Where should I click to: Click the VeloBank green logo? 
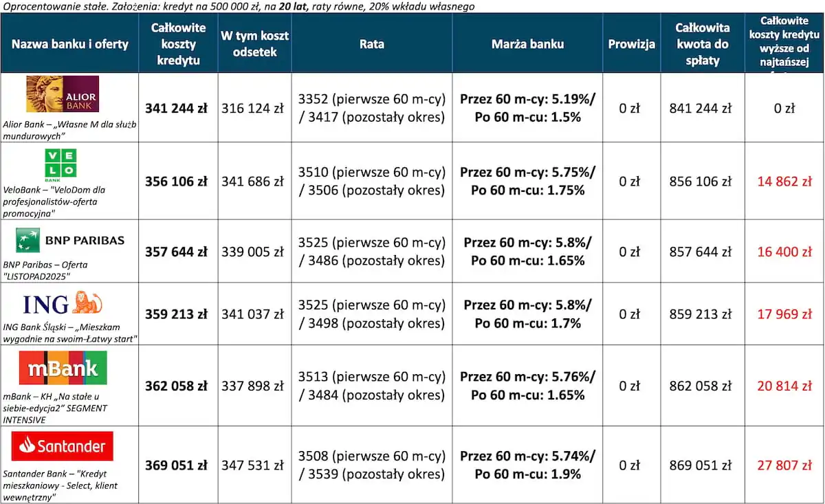[60, 164]
